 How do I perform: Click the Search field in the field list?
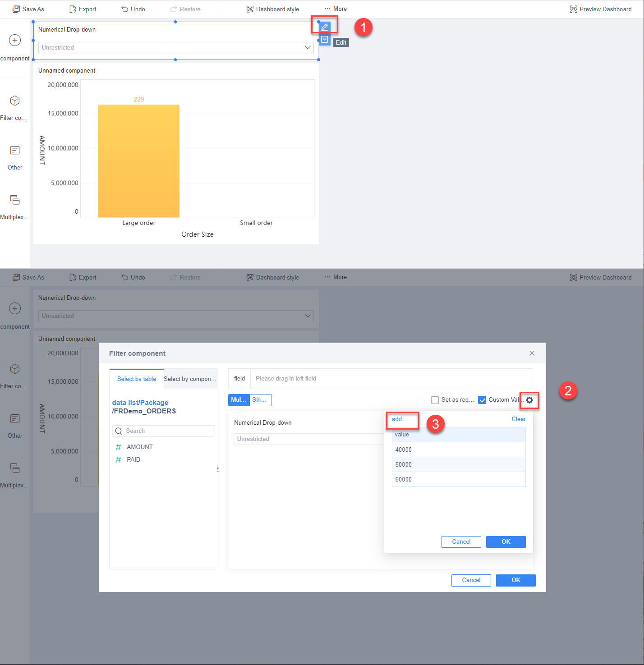click(x=164, y=431)
